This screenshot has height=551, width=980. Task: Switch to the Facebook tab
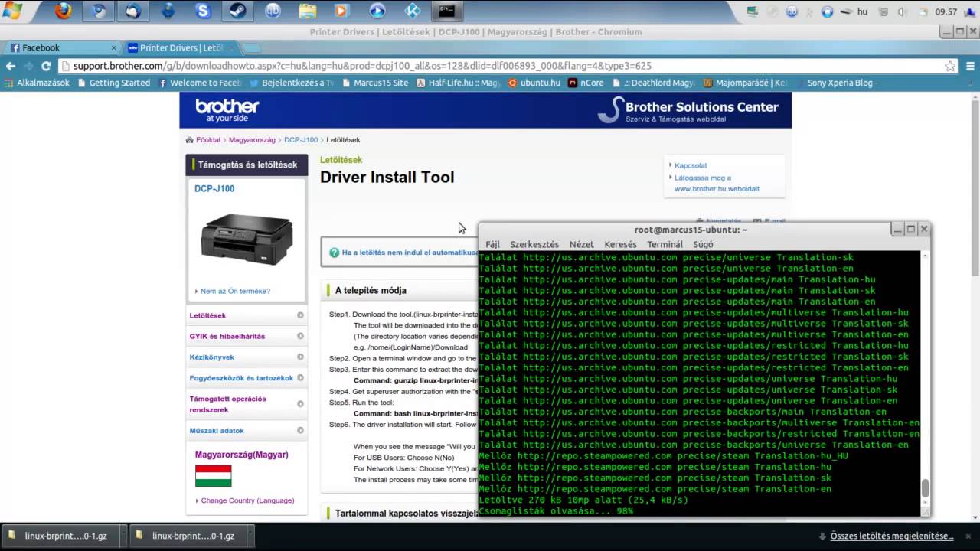coord(61,47)
